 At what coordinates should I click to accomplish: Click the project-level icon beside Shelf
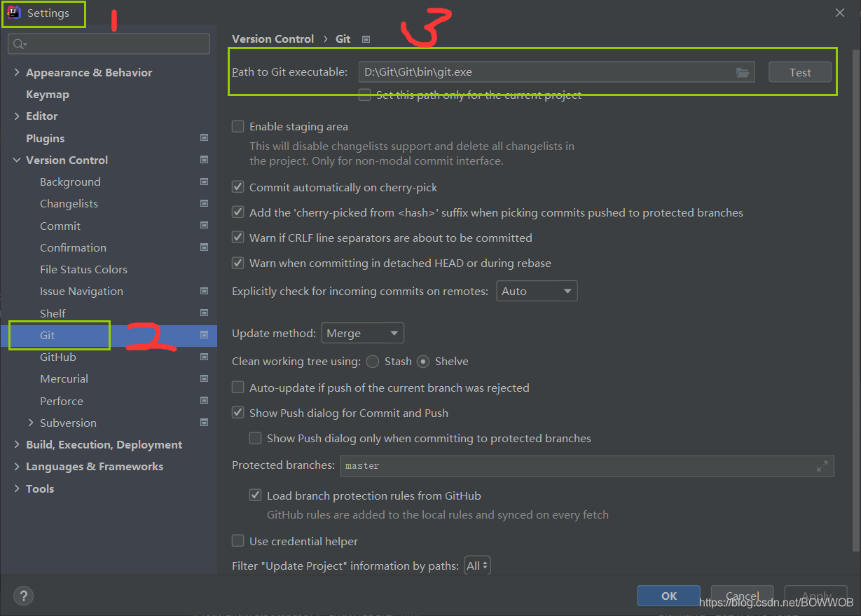pyautogui.click(x=204, y=313)
